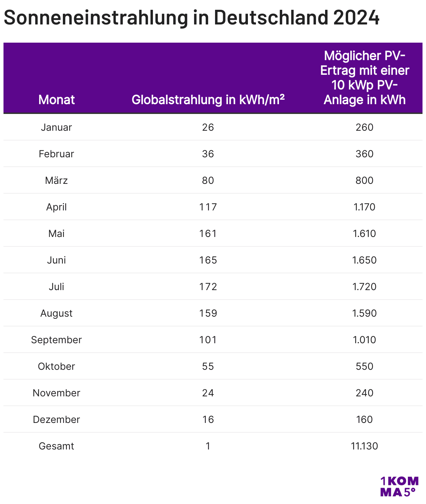Click the Oktober yield value 550
The height and width of the screenshot is (504, 426).
365,366
